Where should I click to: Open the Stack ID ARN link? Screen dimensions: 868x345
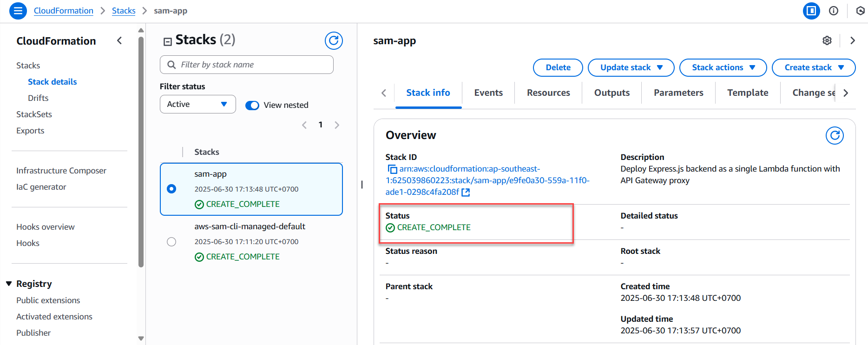click(x=487, y=180)
